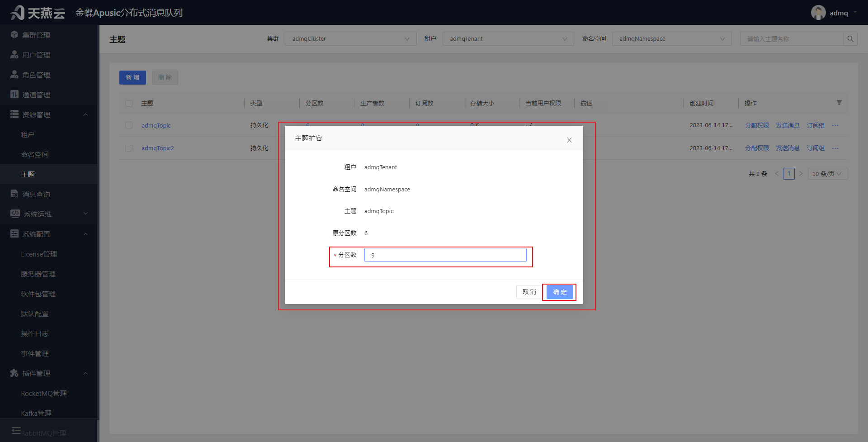This screenshot has height=442, width=868.
Task: Open License管理 menu item
Action: click(x=39, y=254)
